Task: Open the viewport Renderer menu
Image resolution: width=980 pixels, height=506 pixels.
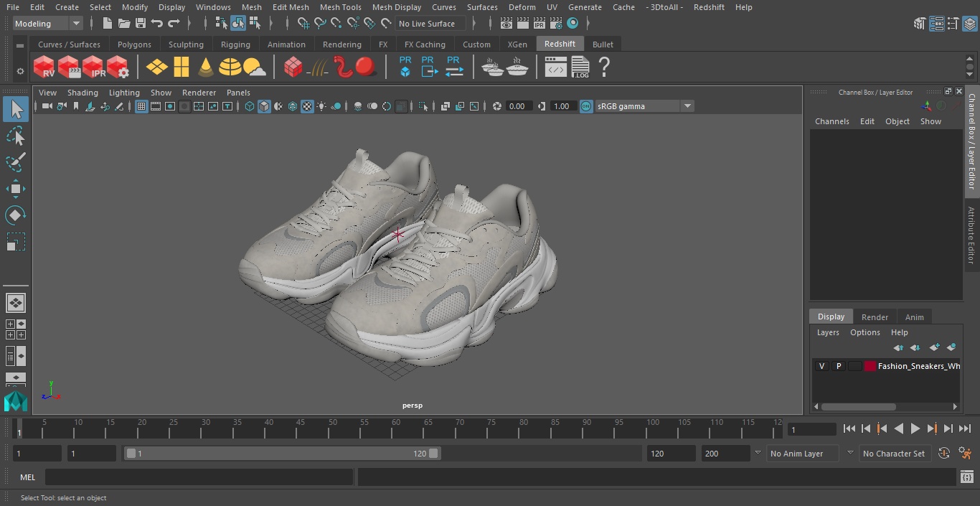Action: coord(199,93)
